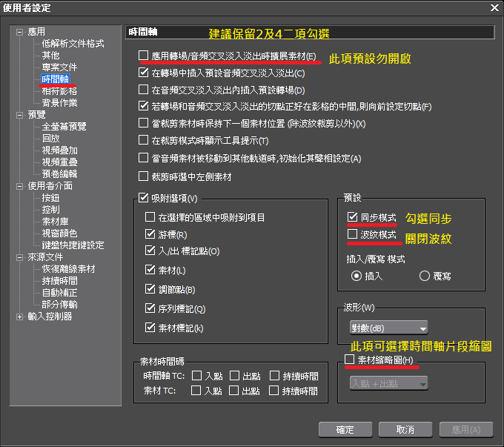Choose the 插入 radio button
Image resolution: width=504 pixels, height=447 pixels.
[x=357, y=276]
